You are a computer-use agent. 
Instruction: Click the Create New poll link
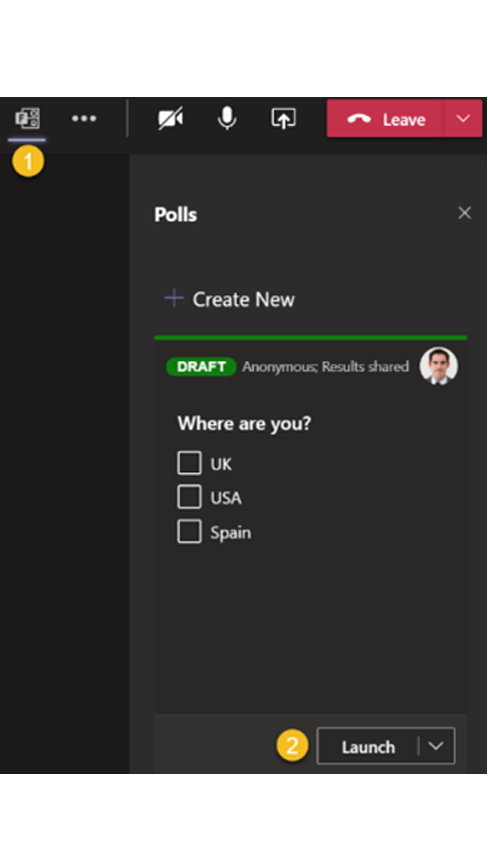243,299
